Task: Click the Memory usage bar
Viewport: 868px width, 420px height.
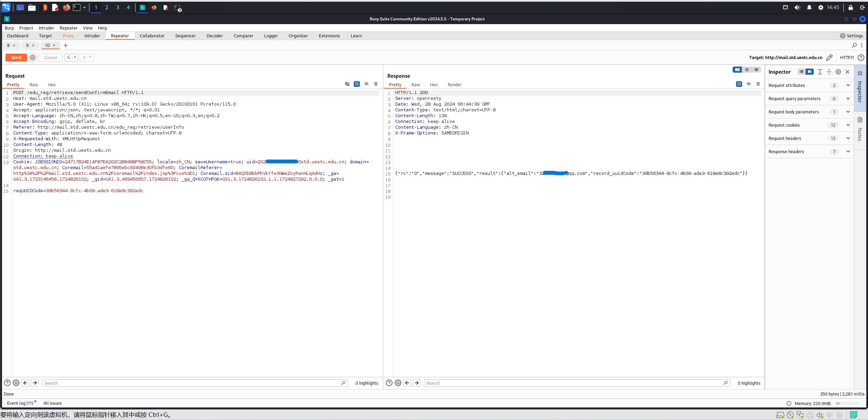Action: coord(847,403)
